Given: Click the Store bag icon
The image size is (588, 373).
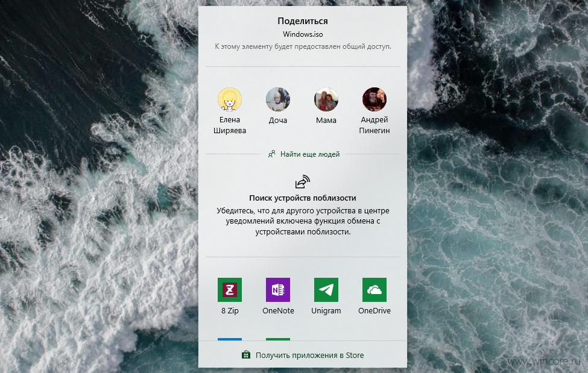Looking at the screenshot, I should coord(246,354).
